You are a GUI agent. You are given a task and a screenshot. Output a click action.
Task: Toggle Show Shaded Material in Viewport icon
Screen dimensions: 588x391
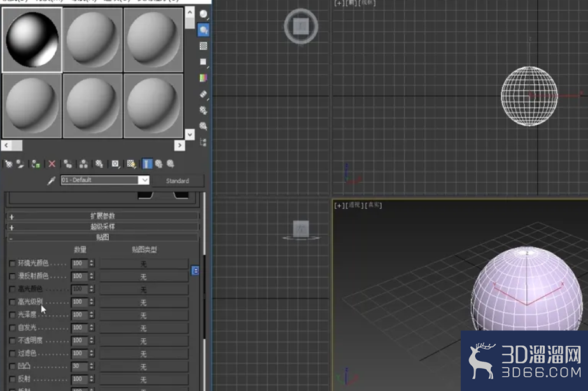(x=131, y=164)
